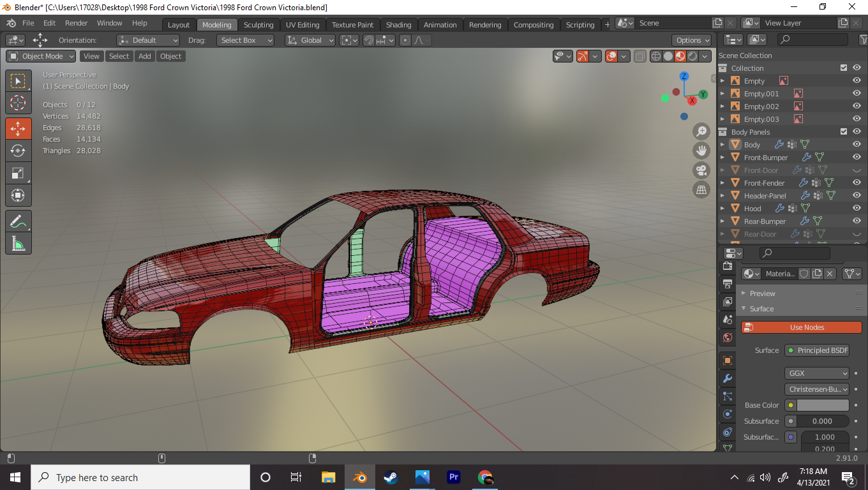This screenshot has height=490, width=868.
Task: Click the Zoom view magnifier icon
Action: coord(701,131)
